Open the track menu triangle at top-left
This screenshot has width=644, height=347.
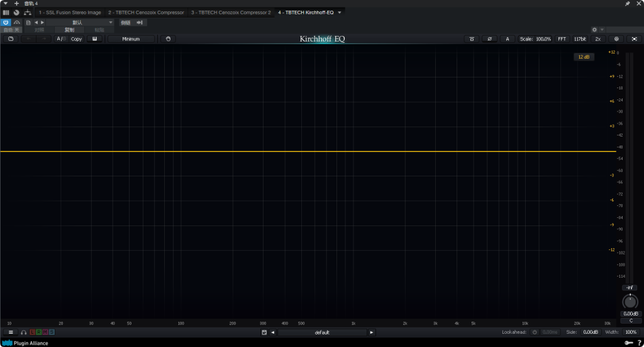click(x=5, y=3)
